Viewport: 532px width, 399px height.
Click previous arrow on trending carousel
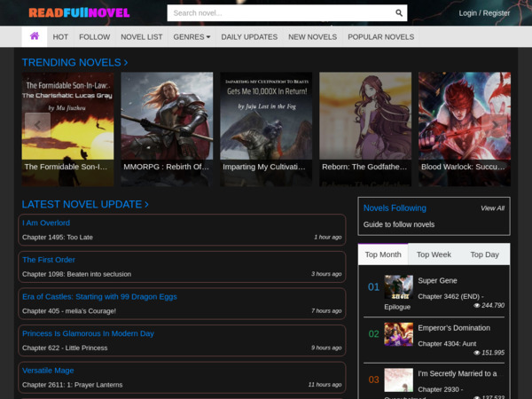click(x=37, y=125)
